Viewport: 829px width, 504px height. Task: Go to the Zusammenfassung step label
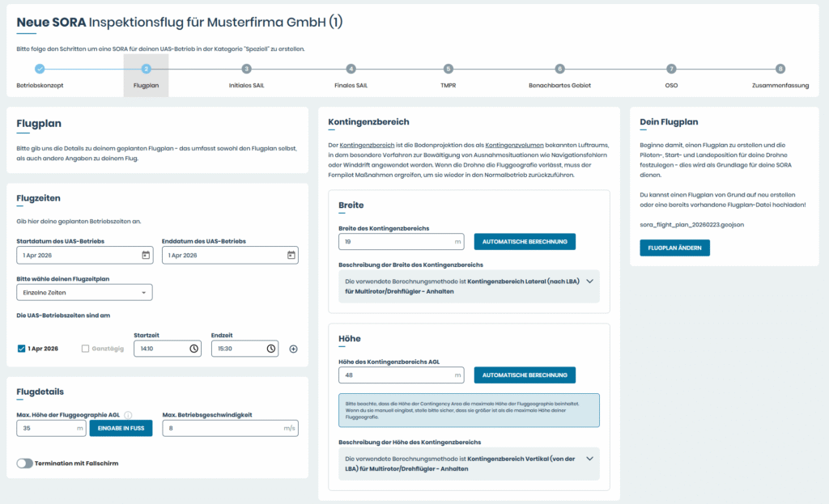pyautogui.click(x=780, y=86)
